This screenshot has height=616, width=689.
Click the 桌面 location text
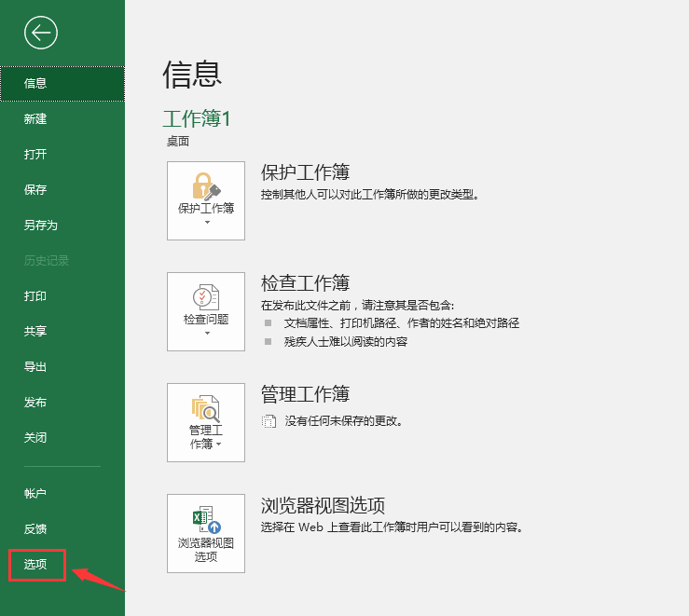point(178,142)
